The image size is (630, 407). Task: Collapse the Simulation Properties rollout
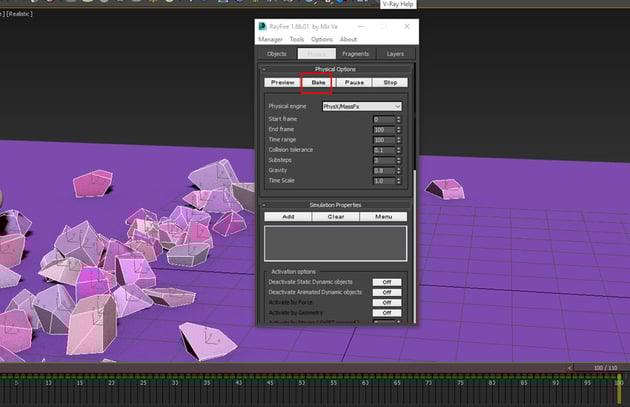point(336,204)
